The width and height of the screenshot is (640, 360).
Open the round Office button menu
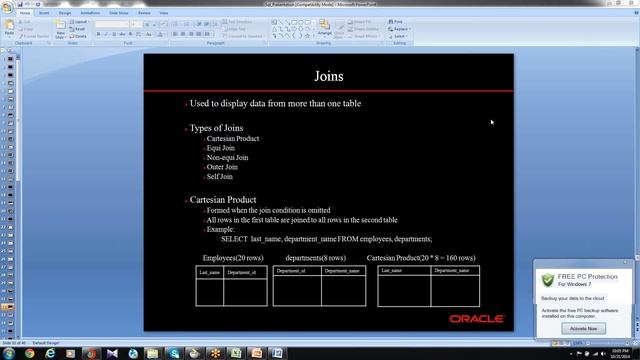pyautogui.click(x=7, y=7)
